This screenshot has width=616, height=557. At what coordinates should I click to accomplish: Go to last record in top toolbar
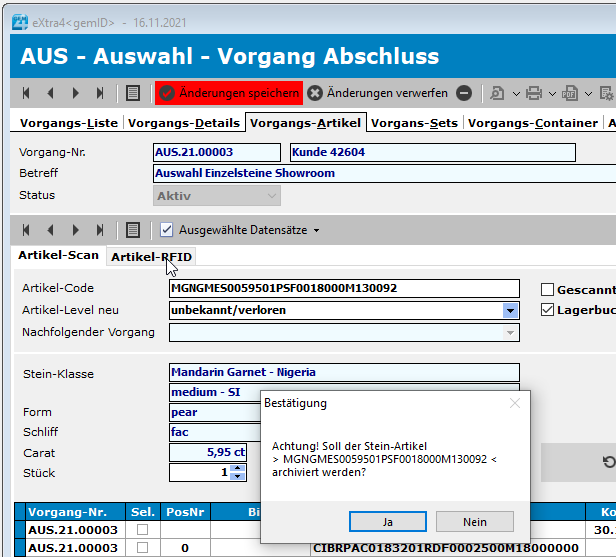pyautogui.click(x=100, y=93)
